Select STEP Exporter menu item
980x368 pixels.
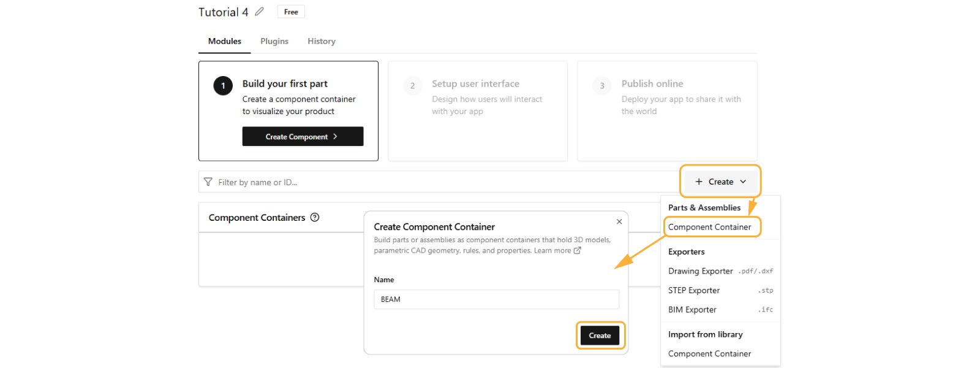(694, 290)
